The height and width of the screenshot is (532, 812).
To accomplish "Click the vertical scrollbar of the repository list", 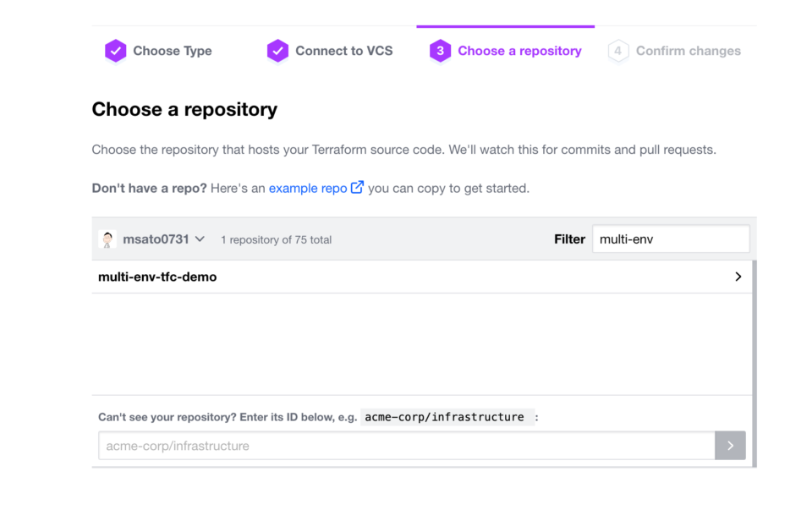I will 754,364.
